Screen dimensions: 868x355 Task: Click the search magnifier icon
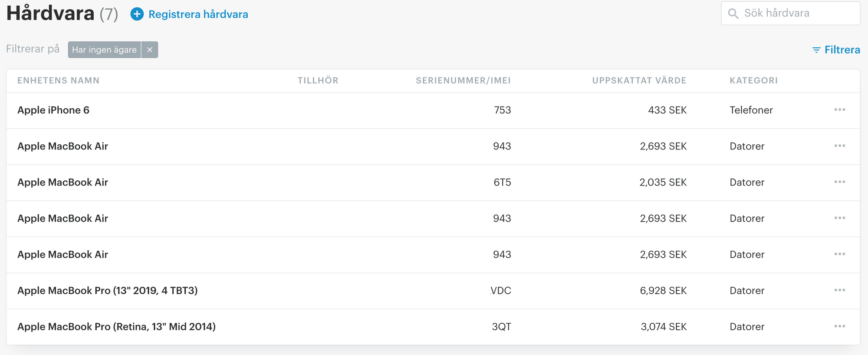pyautogui.click(x=733, y=13)
